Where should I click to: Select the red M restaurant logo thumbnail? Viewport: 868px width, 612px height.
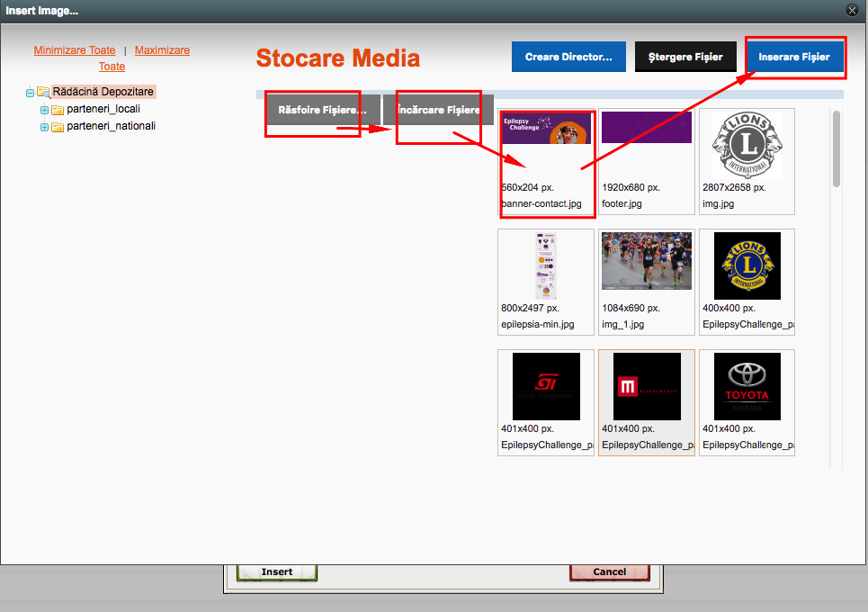click(x=647, y=387)
